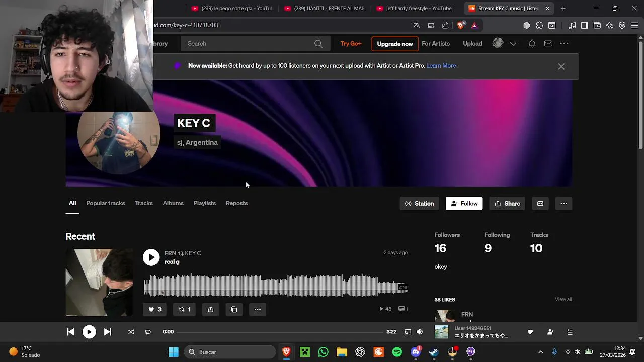This screenshot has height=362, width=644.
Task: Like the real g track
Action: (x=154, y=309)
